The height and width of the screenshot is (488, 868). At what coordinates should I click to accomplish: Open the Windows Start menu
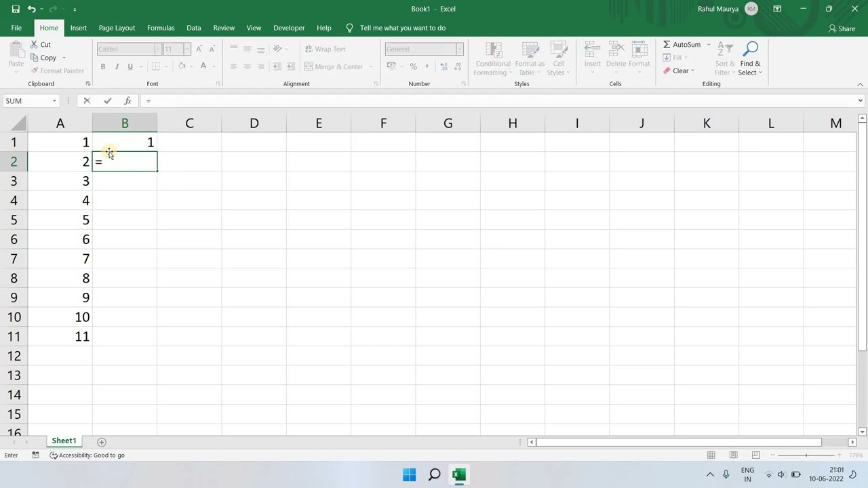pos(410,474)
